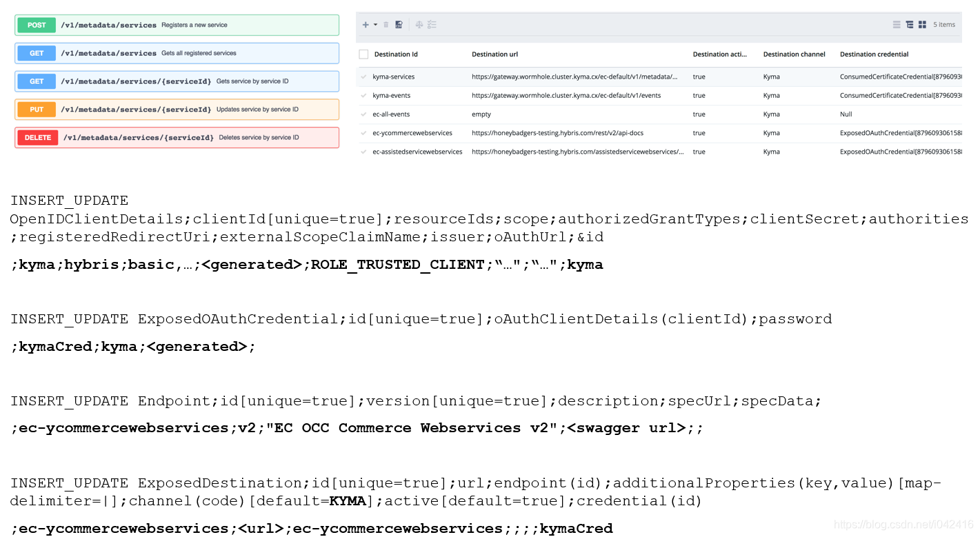Screen dimensions: 980x537
Task: Click the plus create-new icon
Action: click(366, 25)
